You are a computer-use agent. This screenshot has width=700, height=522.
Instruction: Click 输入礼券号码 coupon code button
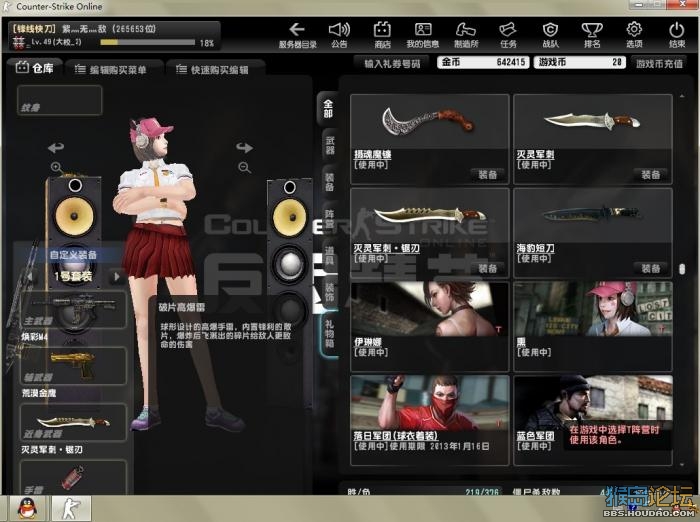point(392,63)
